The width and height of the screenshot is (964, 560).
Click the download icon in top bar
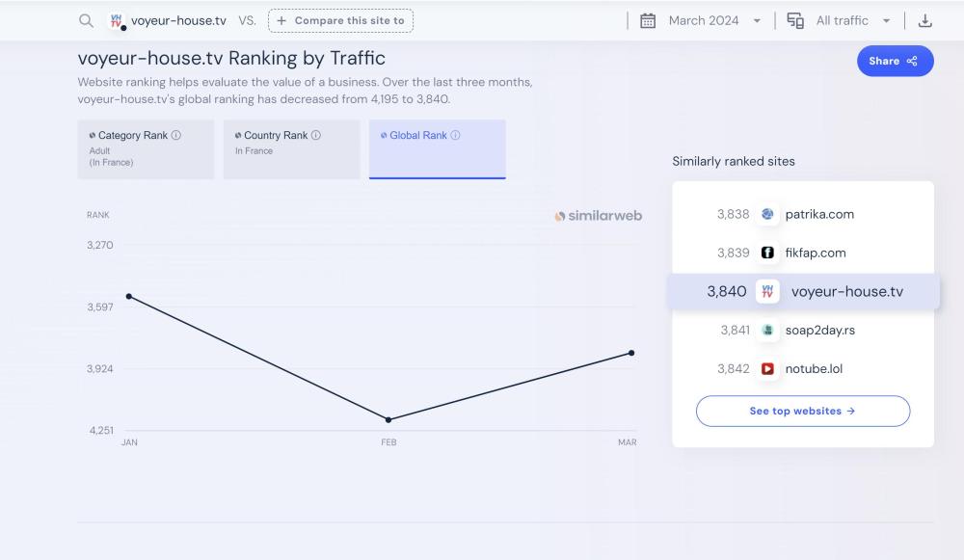(x=924, y=21)
